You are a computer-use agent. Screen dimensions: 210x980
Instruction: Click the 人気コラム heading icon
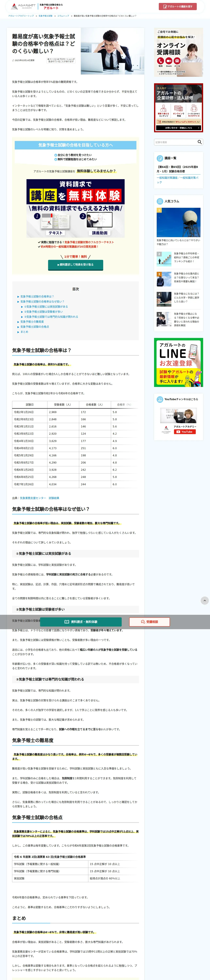click(x=160, y=201)
